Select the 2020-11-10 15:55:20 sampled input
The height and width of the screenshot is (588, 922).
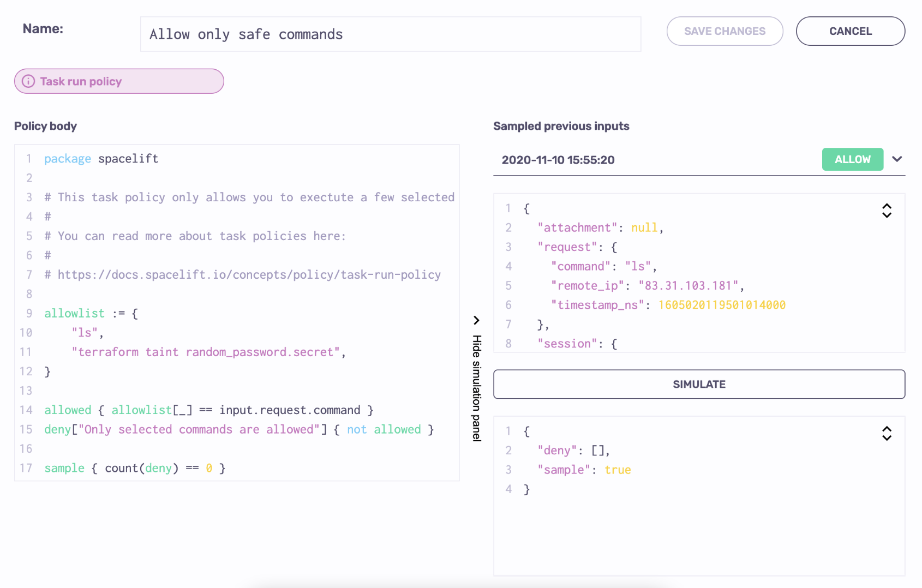click(558, 160)
